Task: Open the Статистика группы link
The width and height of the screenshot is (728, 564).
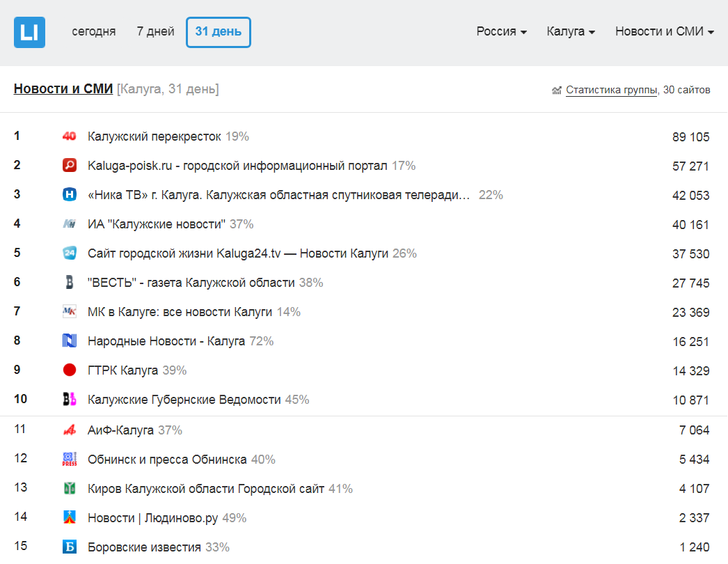Action: click(x=610, y=90)
